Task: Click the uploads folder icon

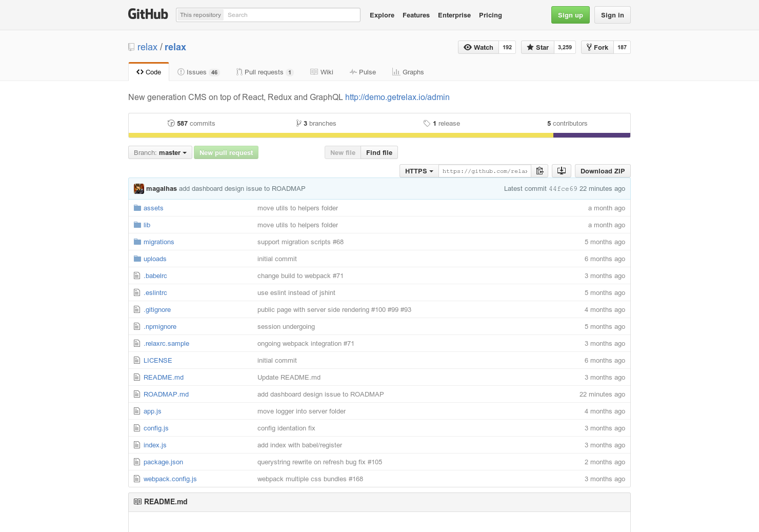Action: coord(137,259)
